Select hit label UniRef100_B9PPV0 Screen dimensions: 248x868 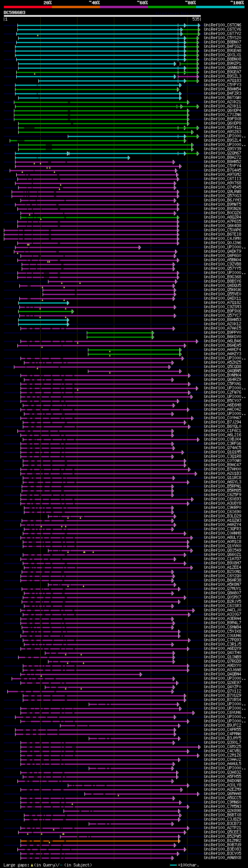click(222, 333)
